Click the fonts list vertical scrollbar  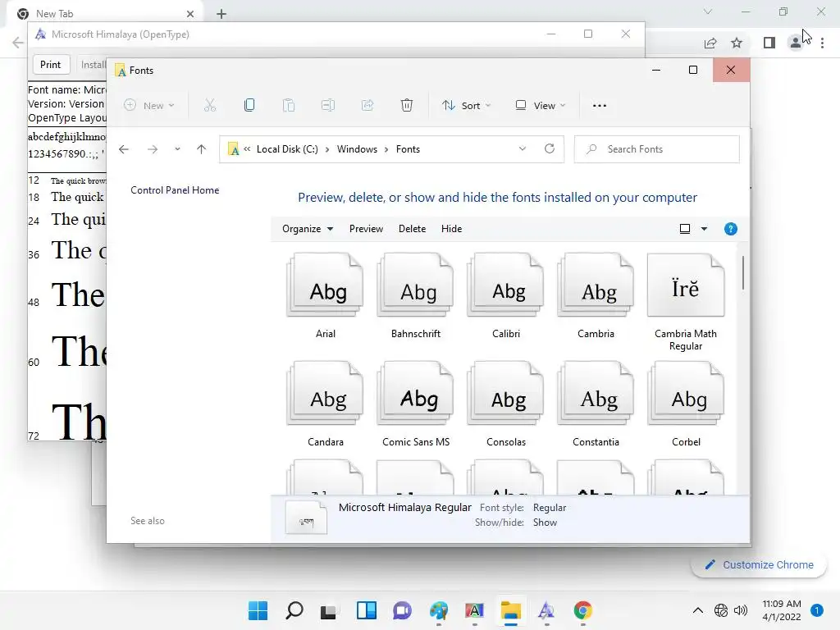coord(743,272)
